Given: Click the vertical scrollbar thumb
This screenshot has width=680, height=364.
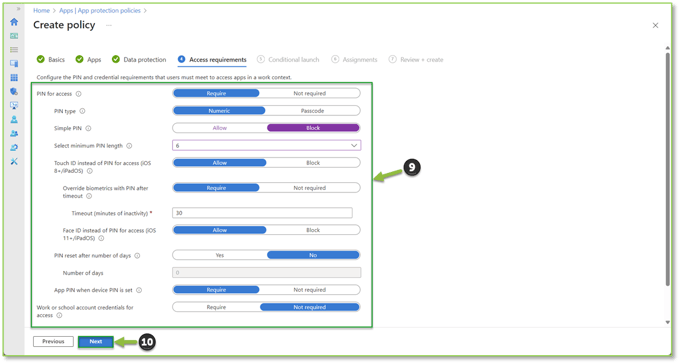Looking at the screenshot, I should click(x=668, y=169).
